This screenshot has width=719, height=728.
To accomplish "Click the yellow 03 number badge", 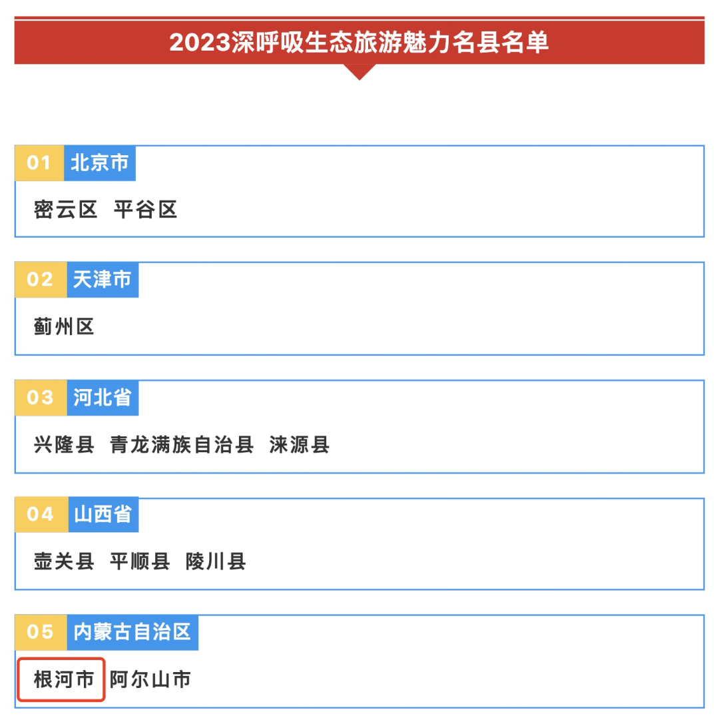I will (41, 398).
